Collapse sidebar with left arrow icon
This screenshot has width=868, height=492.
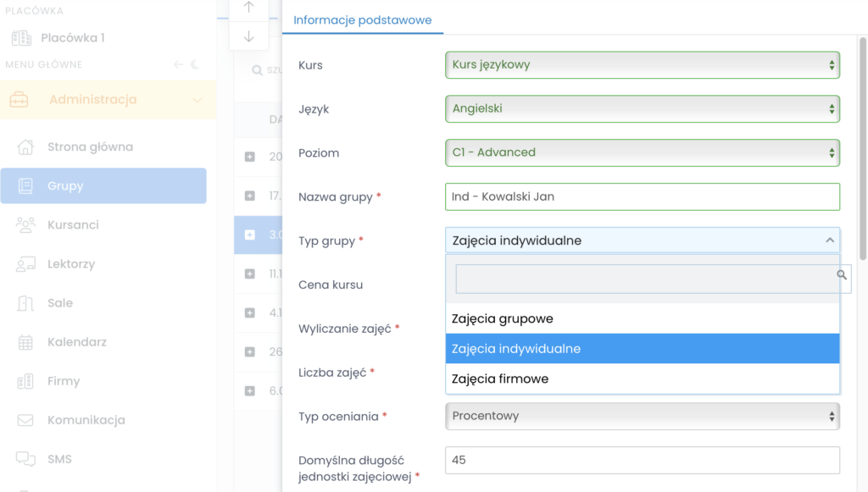click(178, 64)
